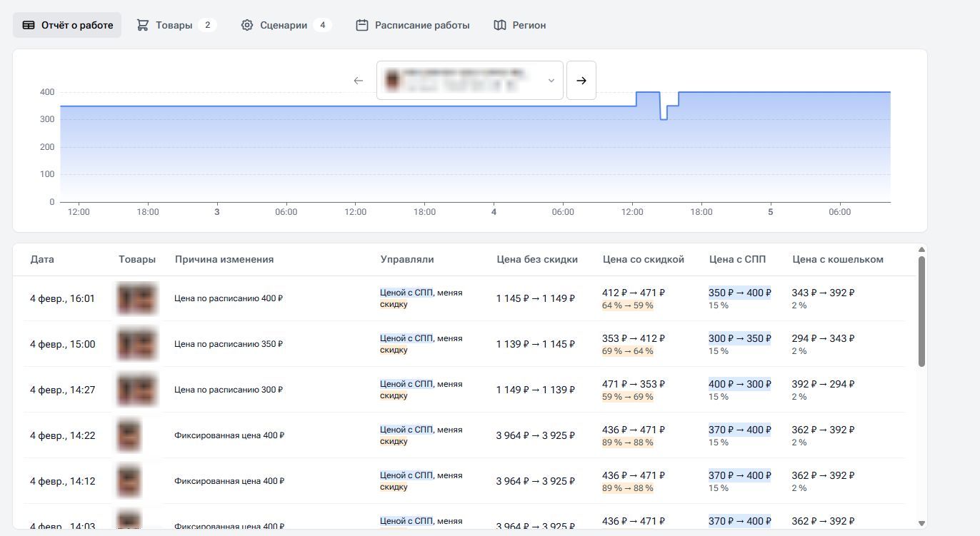Click product thumbnail in the 14:22 row
The width and height of the screenshot is (980, 536).
pyautogui.click(x=129, y=435)
